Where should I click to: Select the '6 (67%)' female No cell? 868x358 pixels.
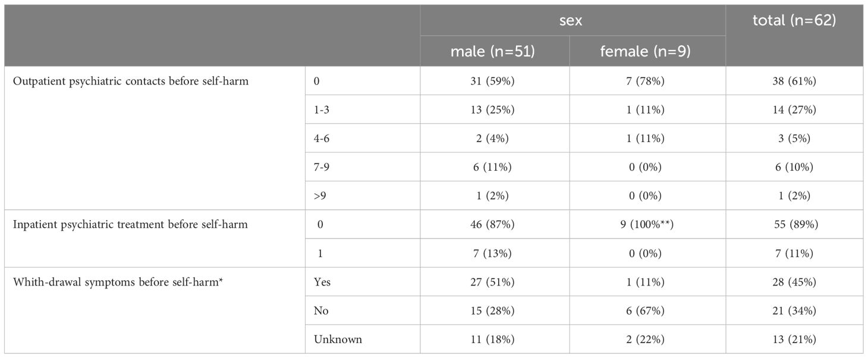click(x=647, y=310)
